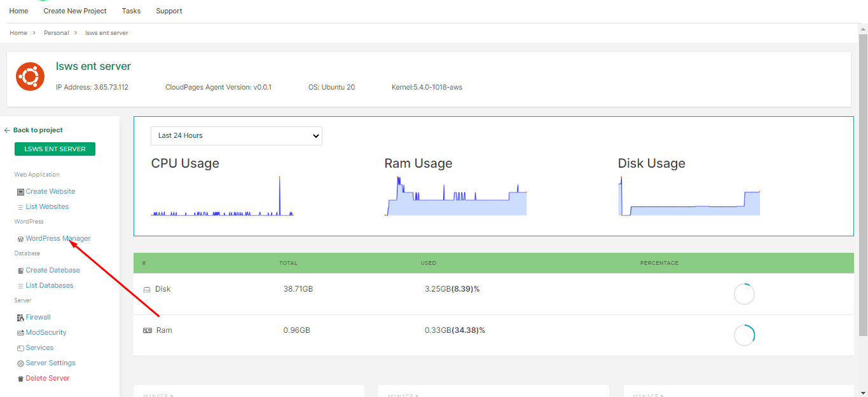The image size is (868, 397).
Task: Click the Ram icon in the usage table
Action: 147,330
